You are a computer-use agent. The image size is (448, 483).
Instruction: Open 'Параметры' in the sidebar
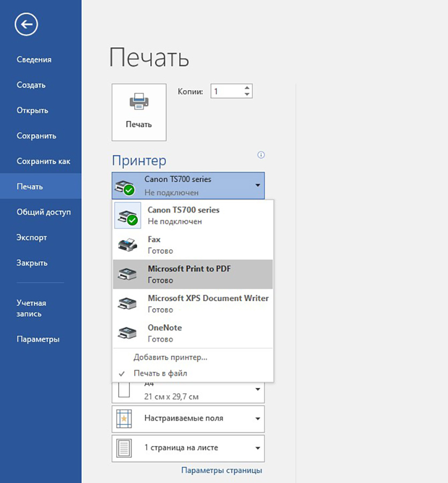click(x=38, y=339)
